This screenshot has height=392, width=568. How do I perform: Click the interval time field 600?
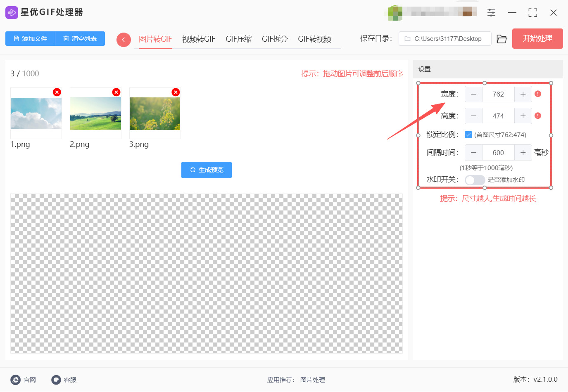[x=498, y=153]
